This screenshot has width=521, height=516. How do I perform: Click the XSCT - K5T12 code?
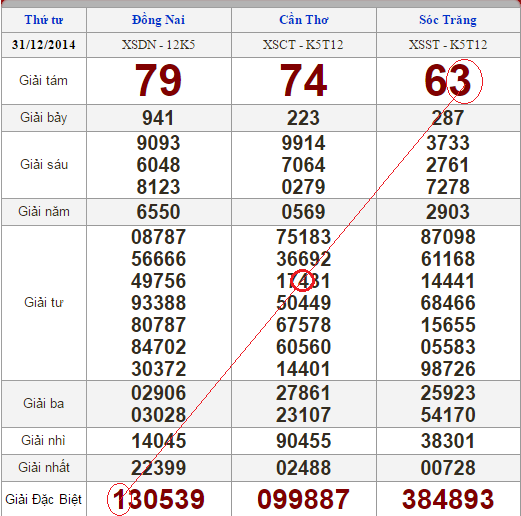303,45
